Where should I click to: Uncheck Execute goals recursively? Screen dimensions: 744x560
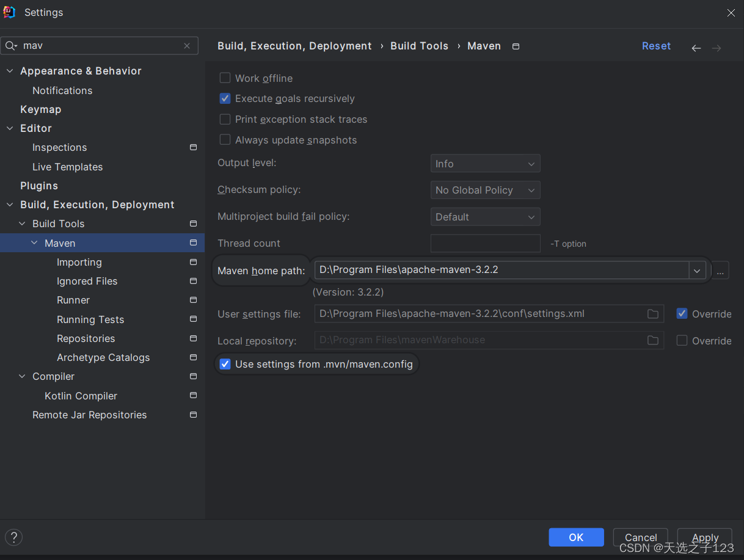225,98
